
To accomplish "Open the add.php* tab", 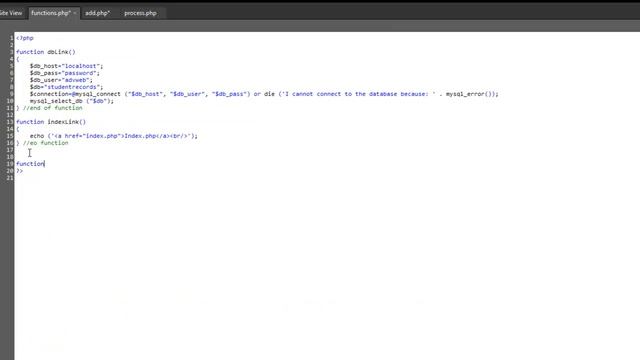I will click(97, 13).
